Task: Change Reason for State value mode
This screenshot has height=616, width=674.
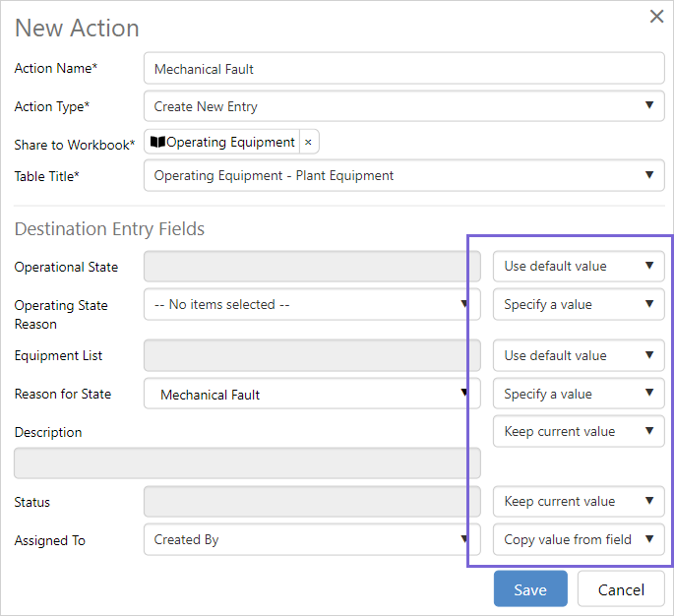Action: [579, 394]
